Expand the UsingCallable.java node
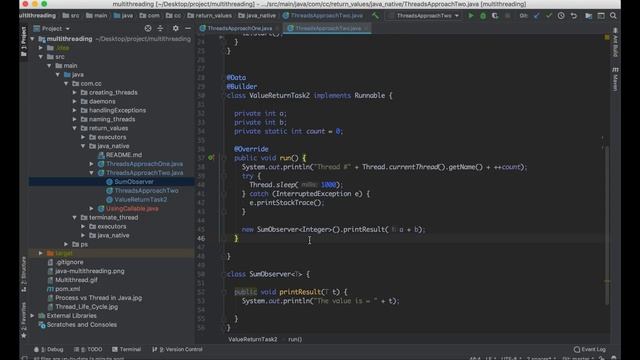 click(92, 209)
